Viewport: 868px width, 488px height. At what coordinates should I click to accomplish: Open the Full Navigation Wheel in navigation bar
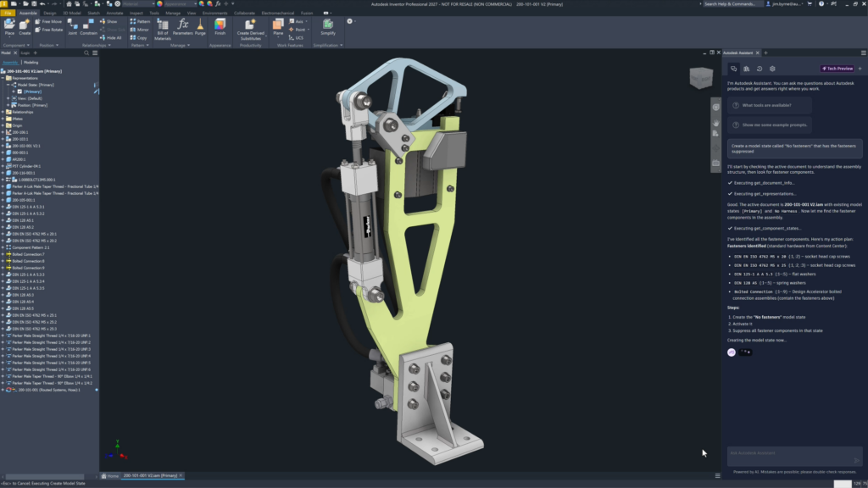[715, 108]
